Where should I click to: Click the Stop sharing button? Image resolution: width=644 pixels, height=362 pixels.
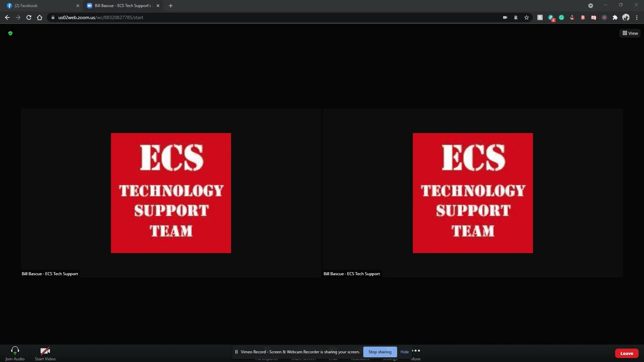(380, 352)
